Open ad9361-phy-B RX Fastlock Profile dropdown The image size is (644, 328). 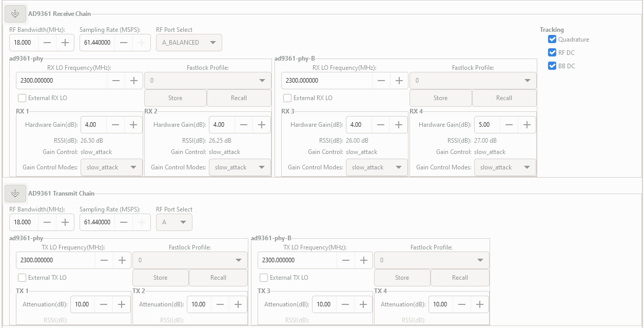tap(473, 81)
